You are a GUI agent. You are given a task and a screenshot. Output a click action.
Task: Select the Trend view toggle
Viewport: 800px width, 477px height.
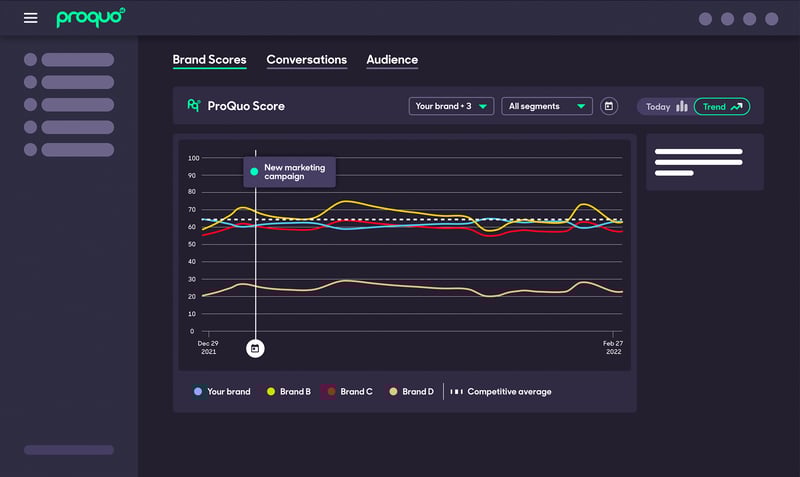(721, 107)
